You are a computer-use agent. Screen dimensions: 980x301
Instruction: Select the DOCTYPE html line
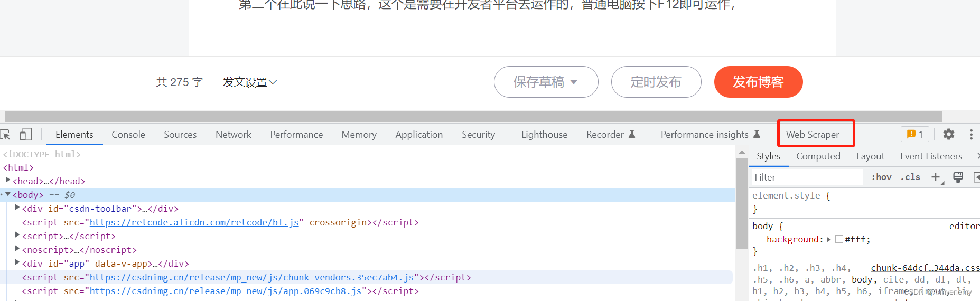click(42, 154)
